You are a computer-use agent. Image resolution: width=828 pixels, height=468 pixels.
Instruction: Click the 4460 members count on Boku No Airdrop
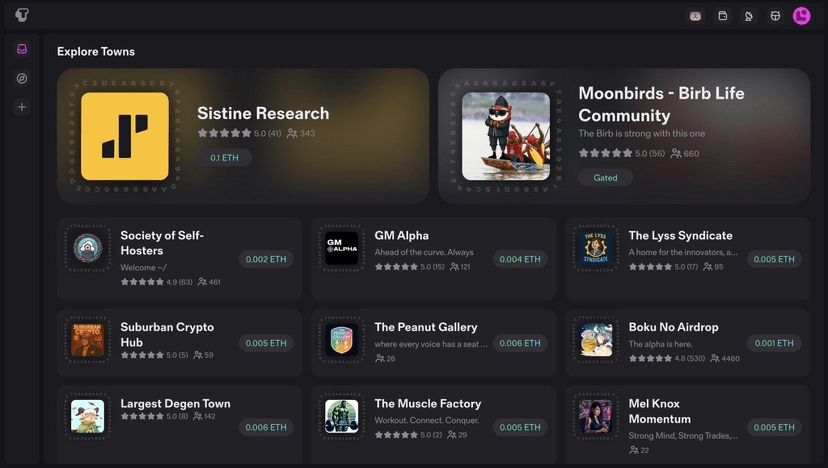(725, 358)
